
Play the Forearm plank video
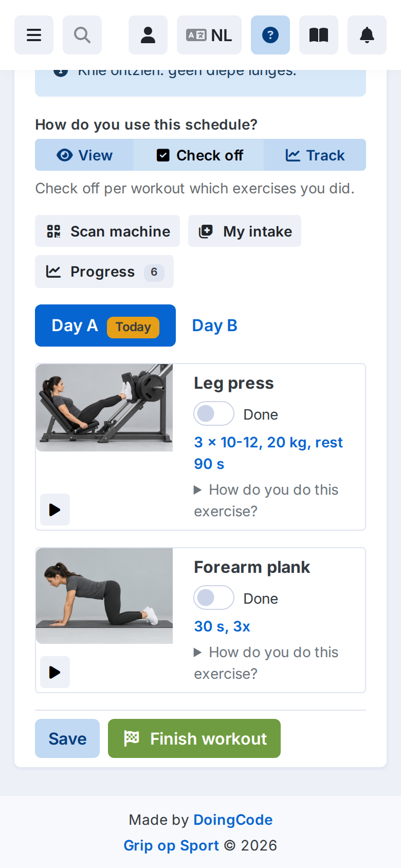pyautogui.click(x=55, y=672)
